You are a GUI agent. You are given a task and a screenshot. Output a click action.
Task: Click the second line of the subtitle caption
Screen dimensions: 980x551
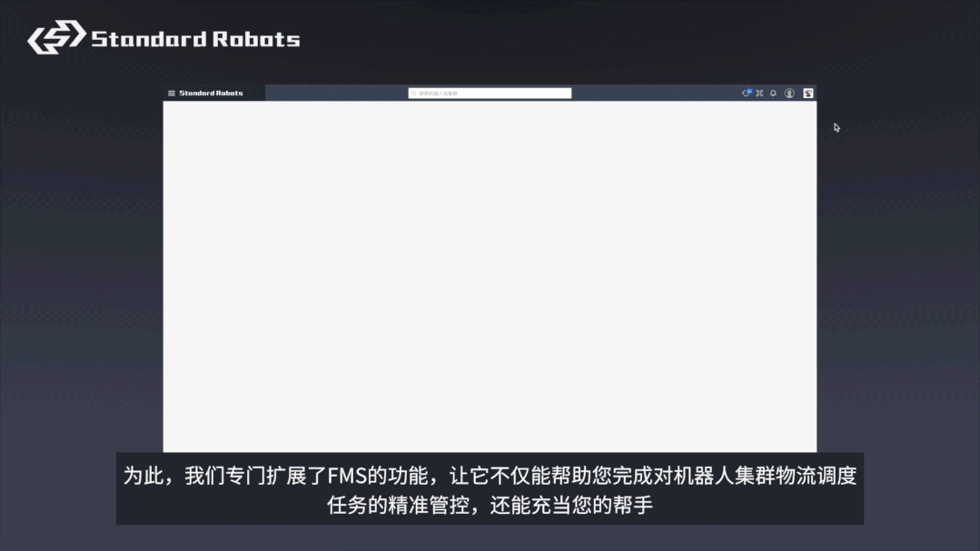pos(490,506)
